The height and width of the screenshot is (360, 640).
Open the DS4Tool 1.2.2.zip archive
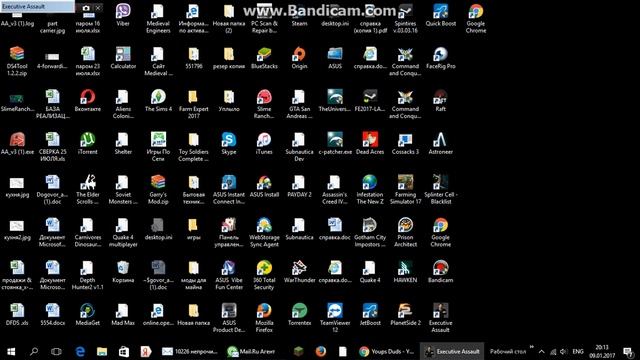[x=17, y=62]
